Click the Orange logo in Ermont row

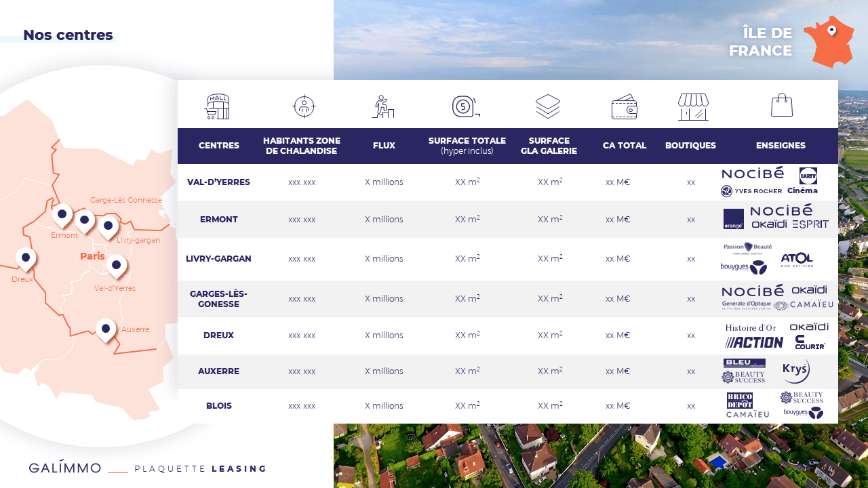click(x=734, y=219)
